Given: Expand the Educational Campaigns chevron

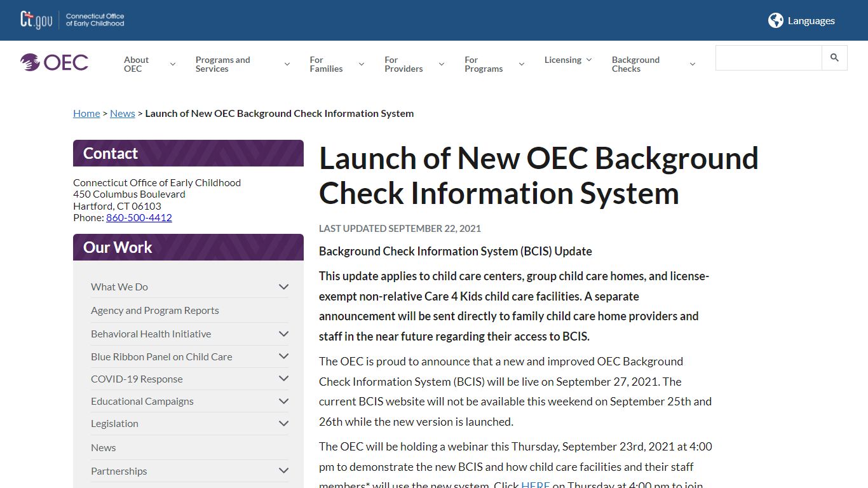Looking at the screenshot, I should pos(283,401).
